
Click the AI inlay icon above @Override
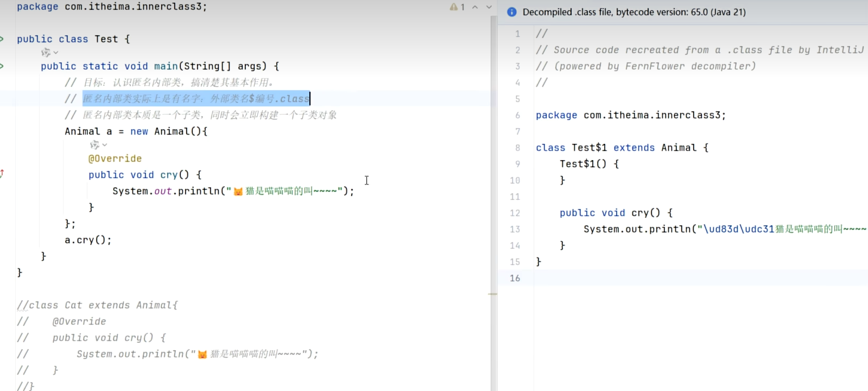coord(94,144)
